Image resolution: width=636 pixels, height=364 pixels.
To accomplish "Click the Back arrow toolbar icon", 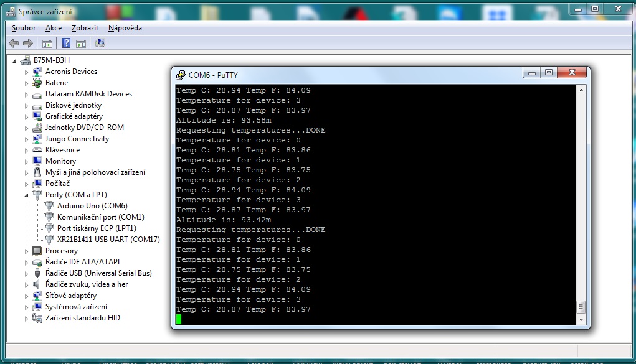I will (14, 44).
